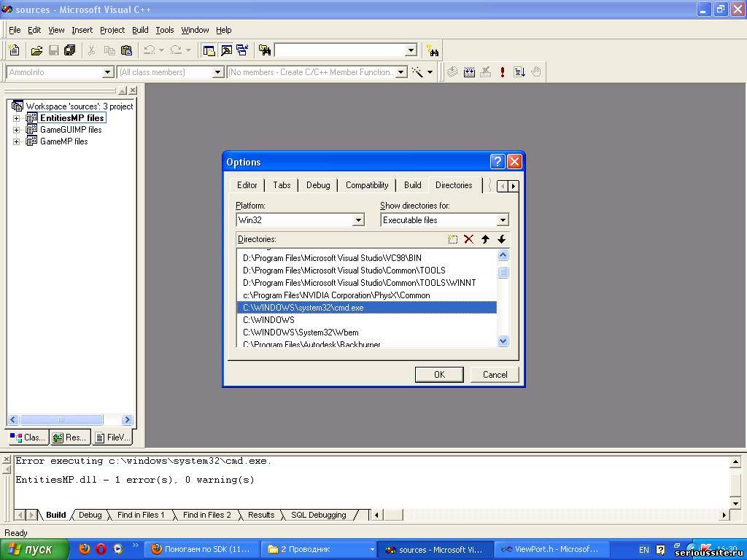Click the Go debug icon
The width and height of the screenshot is (747, 560).
point(519,72)
